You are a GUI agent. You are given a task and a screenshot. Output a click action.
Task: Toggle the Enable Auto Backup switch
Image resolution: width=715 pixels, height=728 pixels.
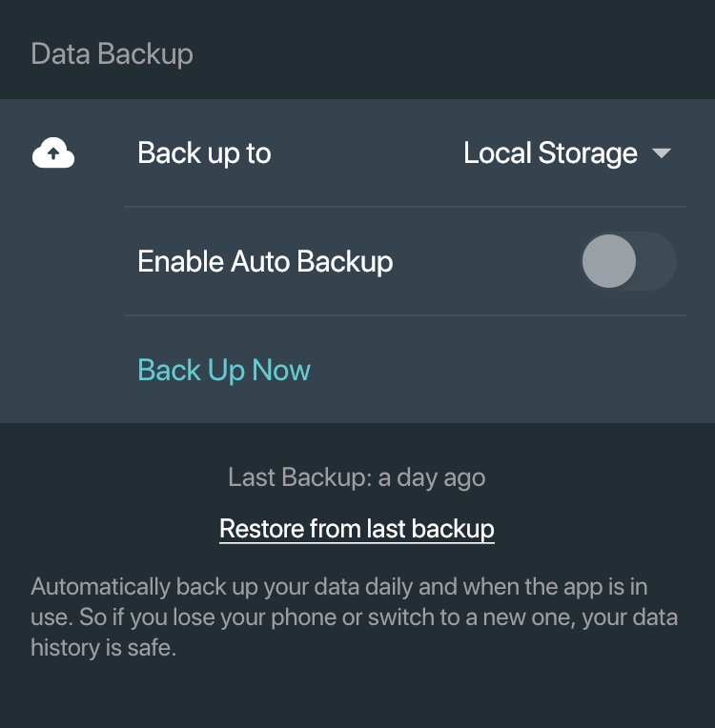click(628, 261)
